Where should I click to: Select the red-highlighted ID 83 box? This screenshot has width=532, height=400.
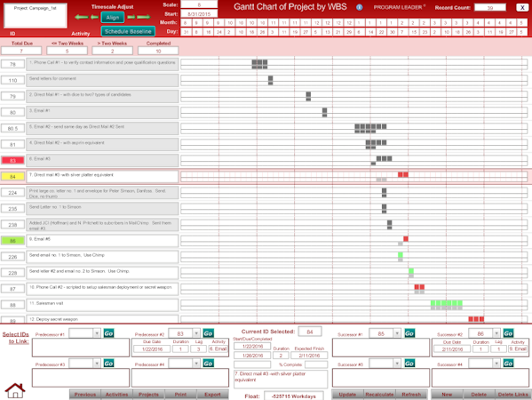[x=12, y=160]
